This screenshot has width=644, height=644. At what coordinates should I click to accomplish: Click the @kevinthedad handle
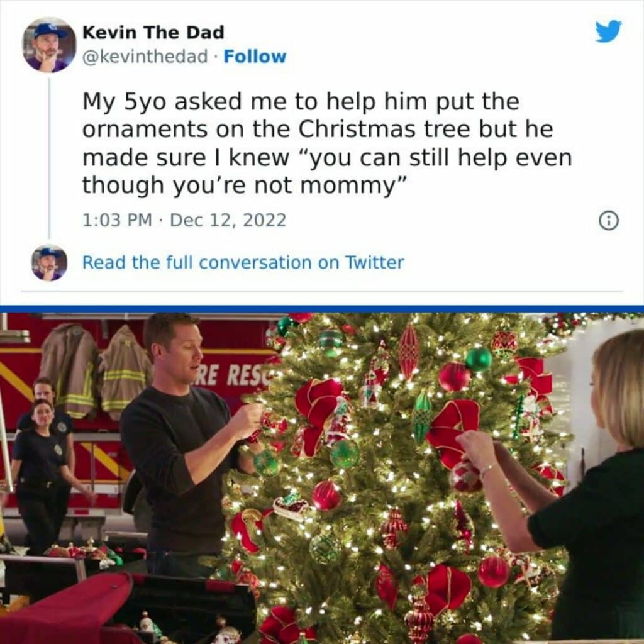145,57
